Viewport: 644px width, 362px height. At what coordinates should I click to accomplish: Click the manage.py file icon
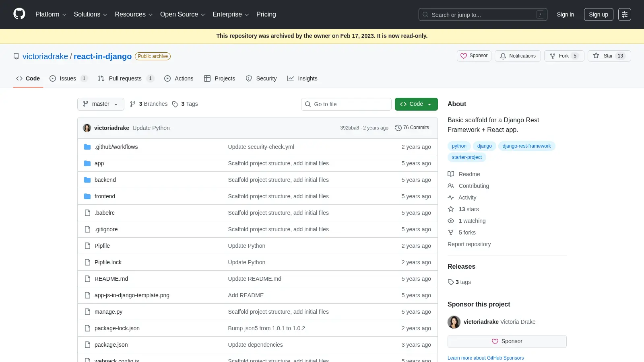tap(87, 312)
